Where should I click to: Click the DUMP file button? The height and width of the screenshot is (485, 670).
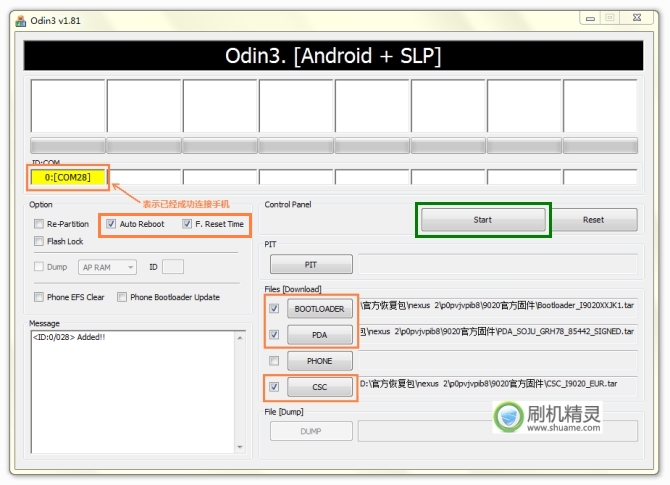click(x=311, y=431)
